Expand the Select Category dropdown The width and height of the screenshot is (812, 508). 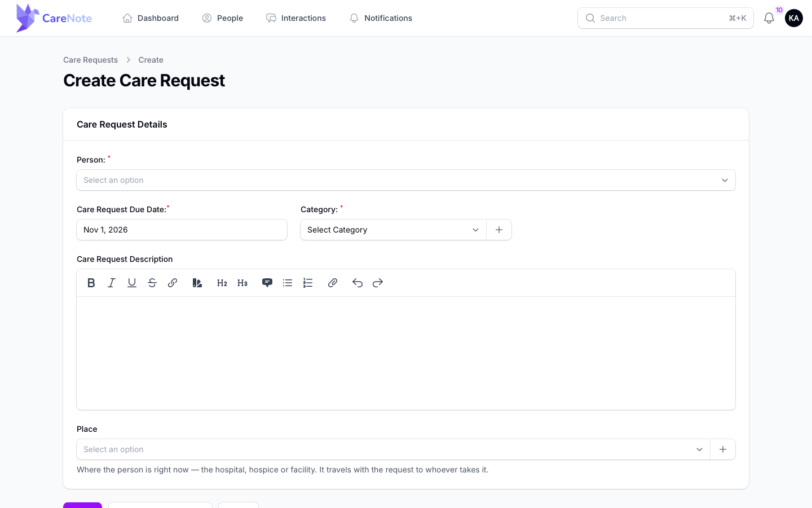394,230
